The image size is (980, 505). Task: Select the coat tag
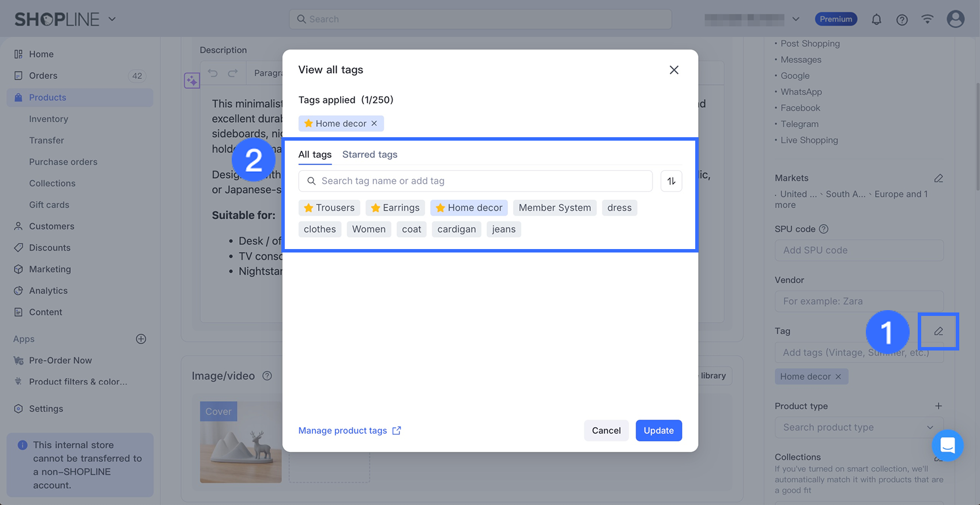pos(412,229)
